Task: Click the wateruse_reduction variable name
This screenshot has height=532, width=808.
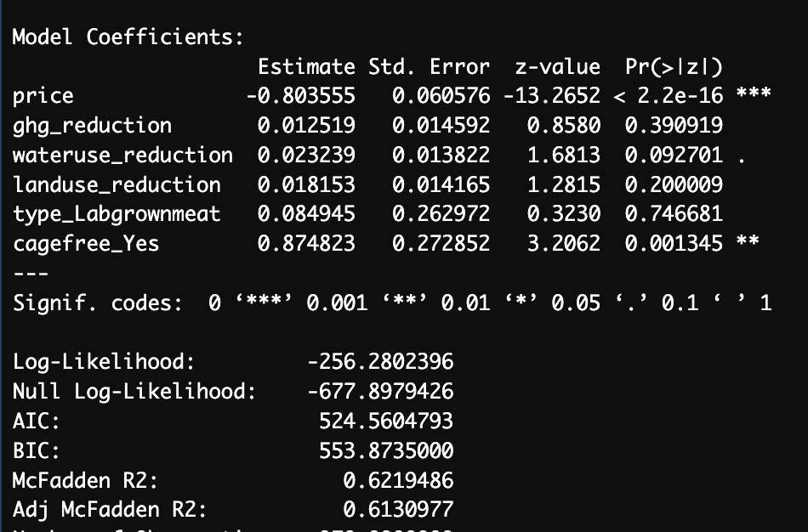Action: pyautogui.click(x=122, y=156)
